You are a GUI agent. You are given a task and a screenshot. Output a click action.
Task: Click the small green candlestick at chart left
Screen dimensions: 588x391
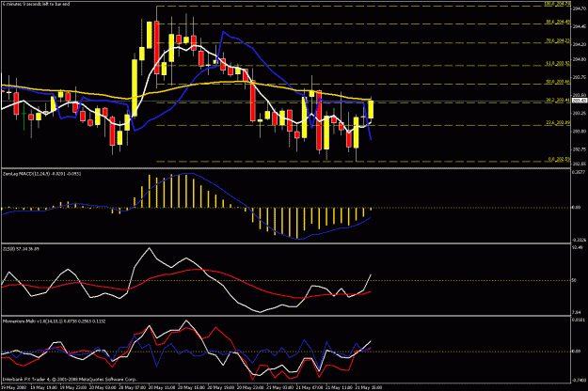tap(24, 117)
